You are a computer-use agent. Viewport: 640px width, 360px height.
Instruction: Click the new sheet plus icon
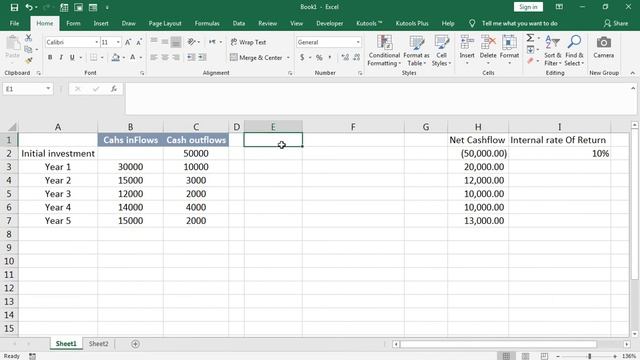[x=136, y=344]
